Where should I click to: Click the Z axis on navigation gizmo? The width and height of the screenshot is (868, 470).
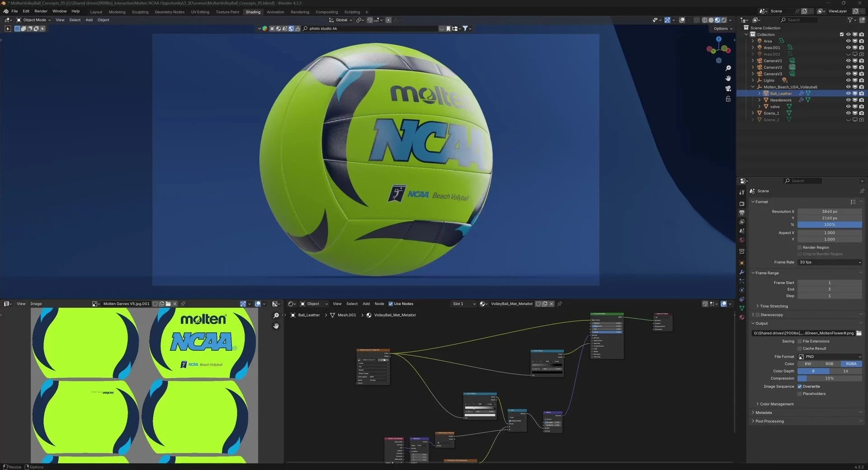point(718,39)
